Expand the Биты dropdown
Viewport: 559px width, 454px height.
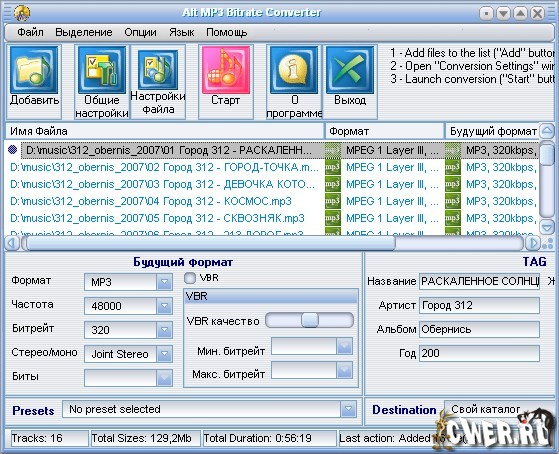164,378
